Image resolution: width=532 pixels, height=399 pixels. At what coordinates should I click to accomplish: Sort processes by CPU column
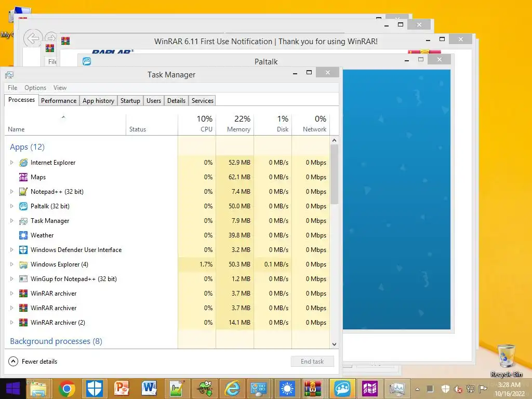(197, 124)
